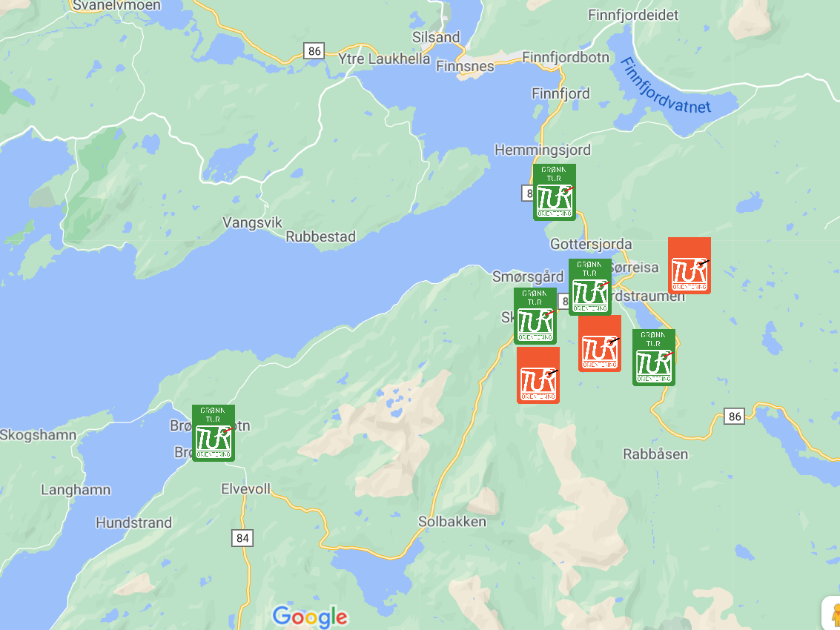Click the Vangsvik label
Screen dimensions: 840x630
click(252, 222)
